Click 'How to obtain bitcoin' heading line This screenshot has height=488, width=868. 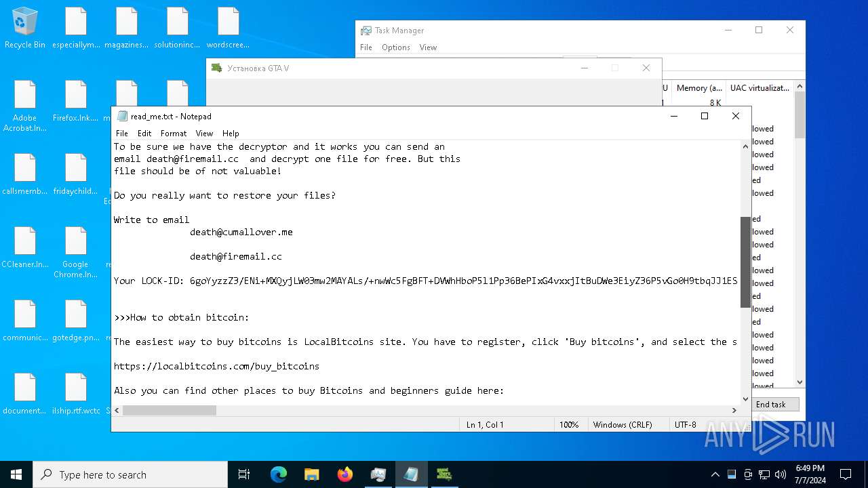pyautogui.click(x=181, y=317)
